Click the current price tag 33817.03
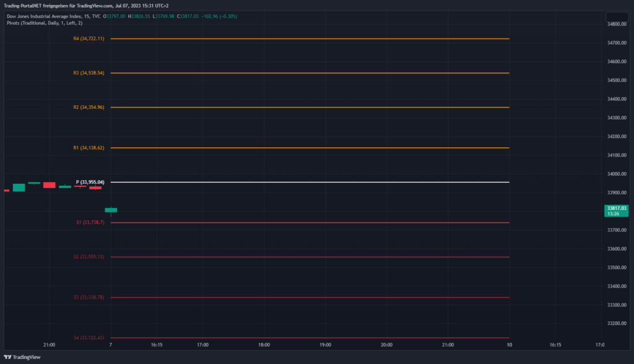This screenshot has height=364, width=634. coord(617,211)
